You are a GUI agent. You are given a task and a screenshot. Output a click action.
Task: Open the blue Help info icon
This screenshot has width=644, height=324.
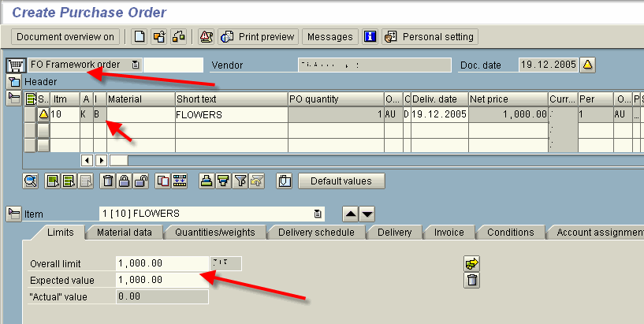pyautogui.click(x=370, y=36)
